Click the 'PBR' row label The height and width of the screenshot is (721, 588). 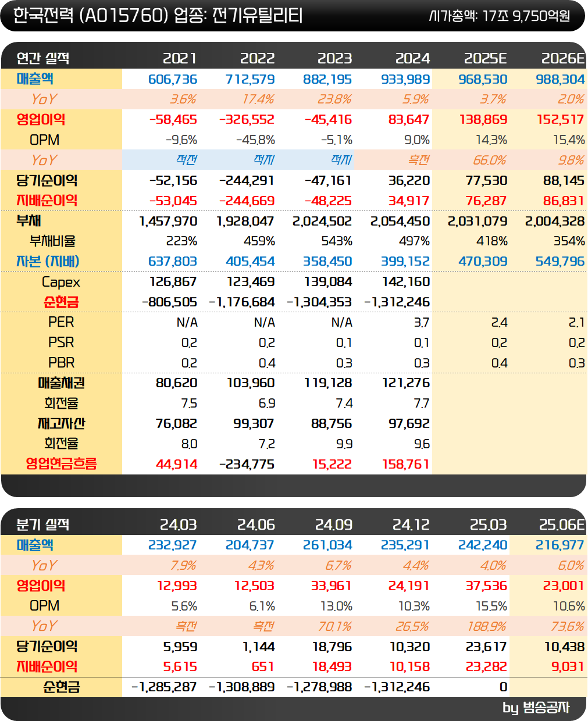click(61, 363)
